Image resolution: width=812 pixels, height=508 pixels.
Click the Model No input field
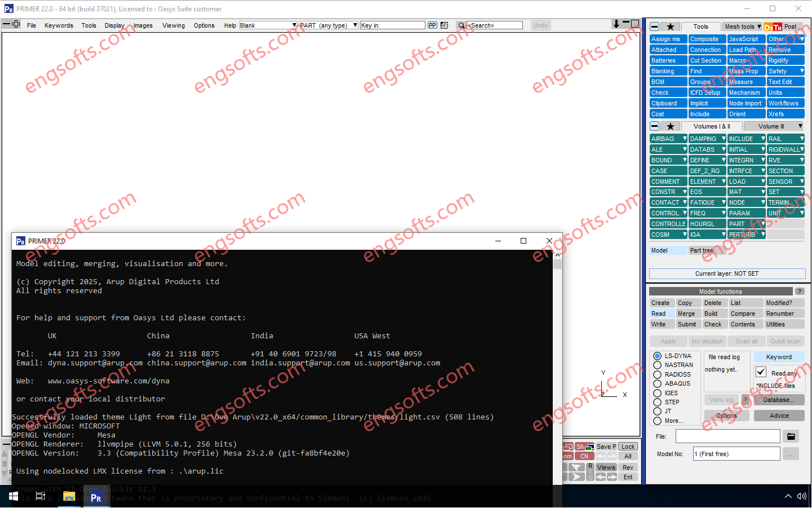coord(736,454)
